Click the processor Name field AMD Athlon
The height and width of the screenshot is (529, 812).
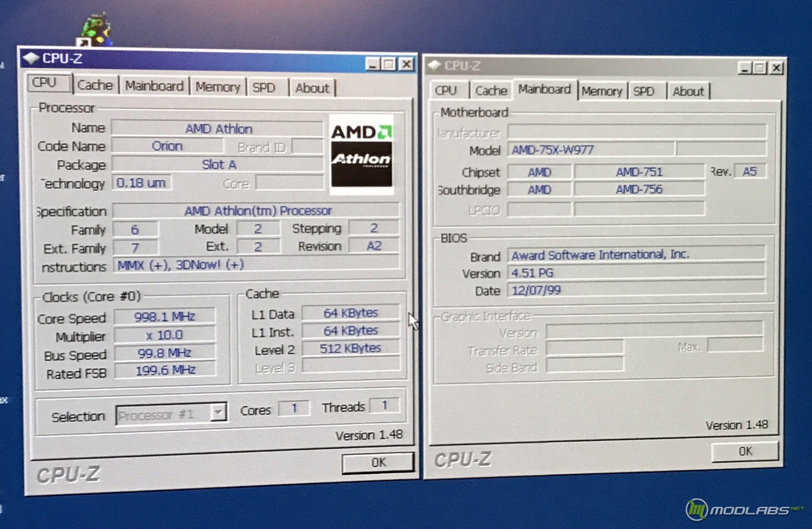tap(217, 128)
